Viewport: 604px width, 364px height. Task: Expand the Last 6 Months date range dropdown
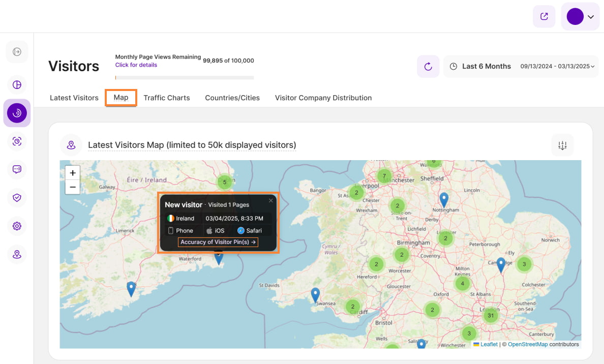[x=521, y=67]
